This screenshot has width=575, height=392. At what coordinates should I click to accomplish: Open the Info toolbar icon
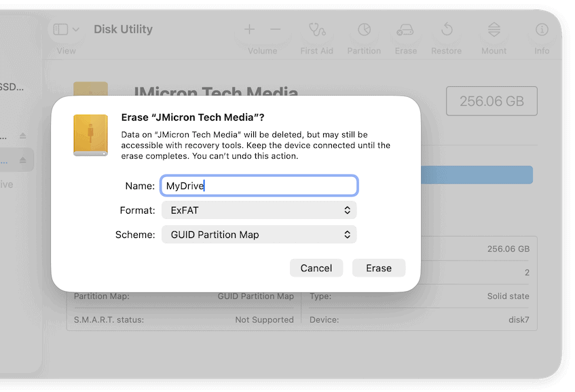tap(542, 29)
